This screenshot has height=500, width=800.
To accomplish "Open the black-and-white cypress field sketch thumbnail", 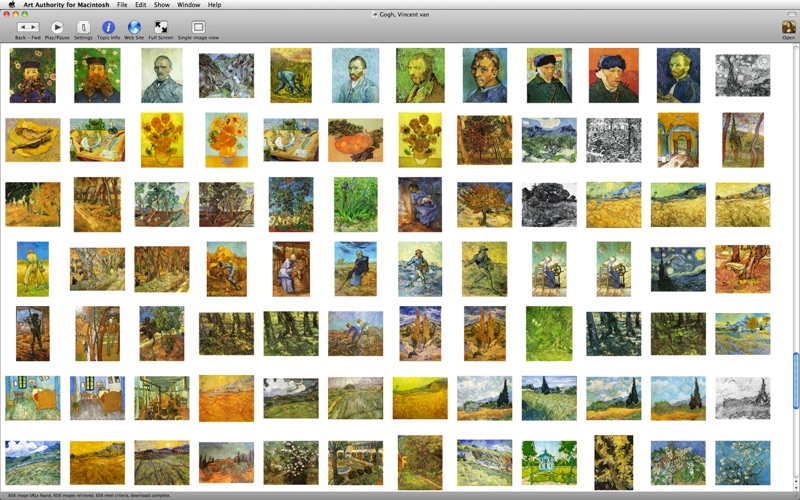I will (742, 398).
